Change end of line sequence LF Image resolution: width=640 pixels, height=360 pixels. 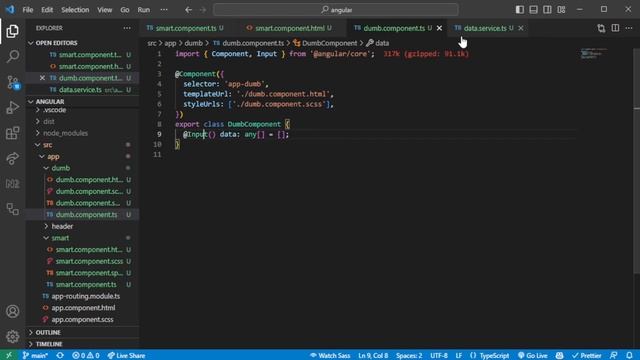(459, 355)
